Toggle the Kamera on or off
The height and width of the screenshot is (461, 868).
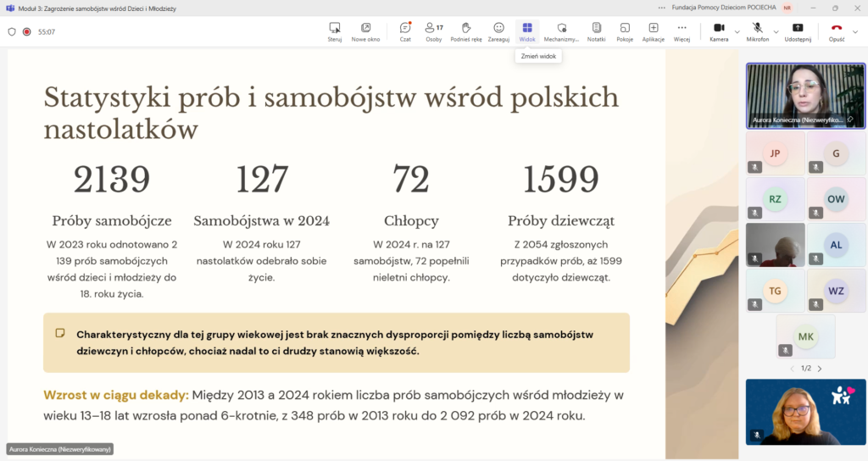click(719, 31)
